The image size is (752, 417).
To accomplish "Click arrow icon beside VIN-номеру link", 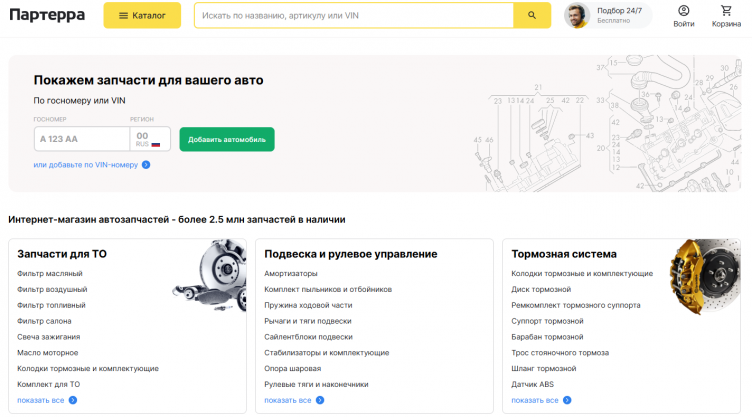I will (146, 165).
